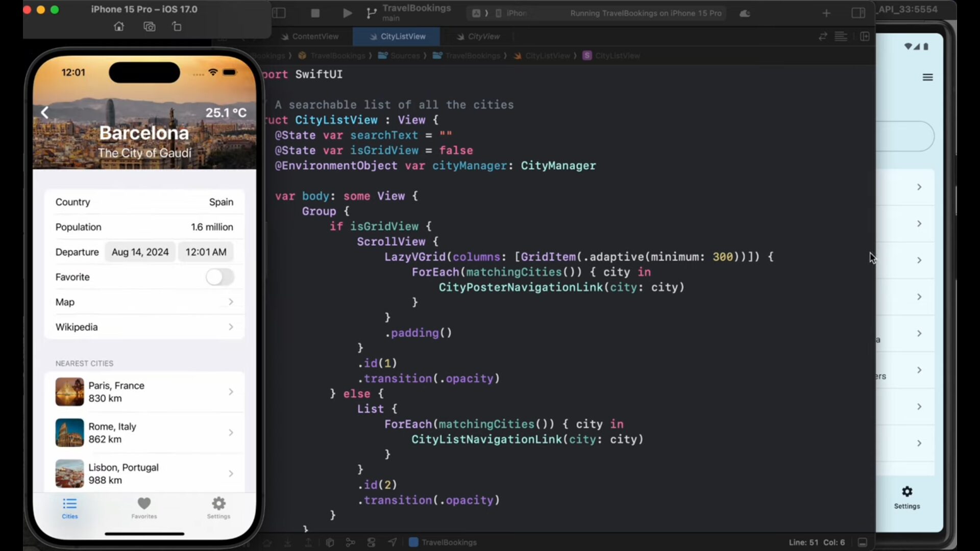Click the Sources folder breadcrumb
Viewport: 980px width, 551px height.
(x=399, y=56)
